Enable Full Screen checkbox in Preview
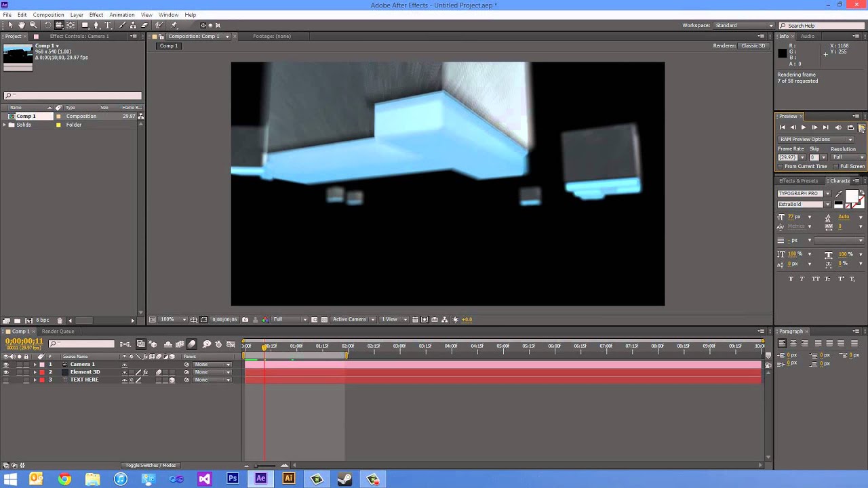868x488 pixels. pyautogui.click(x=837, y=166)
